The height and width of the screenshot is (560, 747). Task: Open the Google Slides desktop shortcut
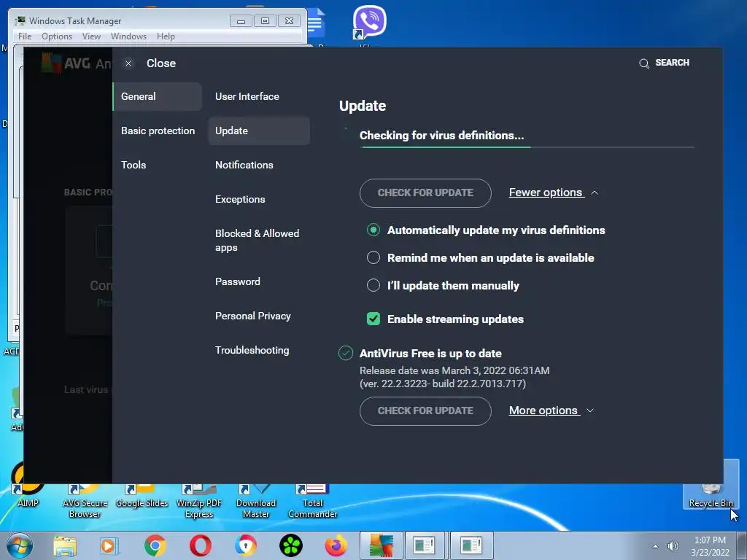click(142, 496)
